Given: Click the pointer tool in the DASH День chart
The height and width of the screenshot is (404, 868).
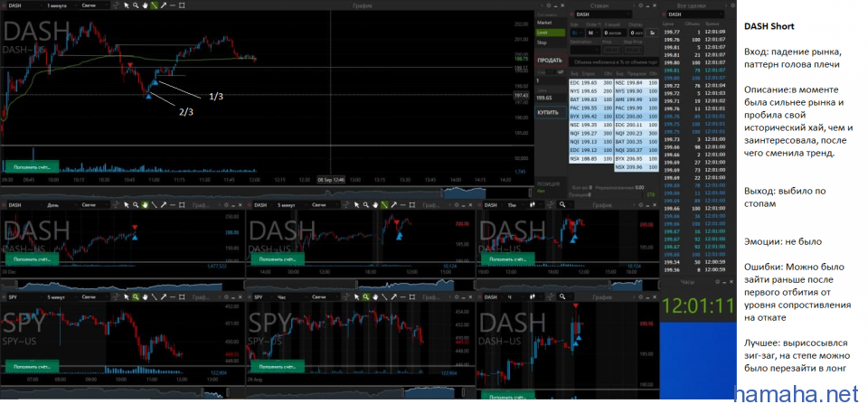Looking at the screenshot, I should (127, 205).
